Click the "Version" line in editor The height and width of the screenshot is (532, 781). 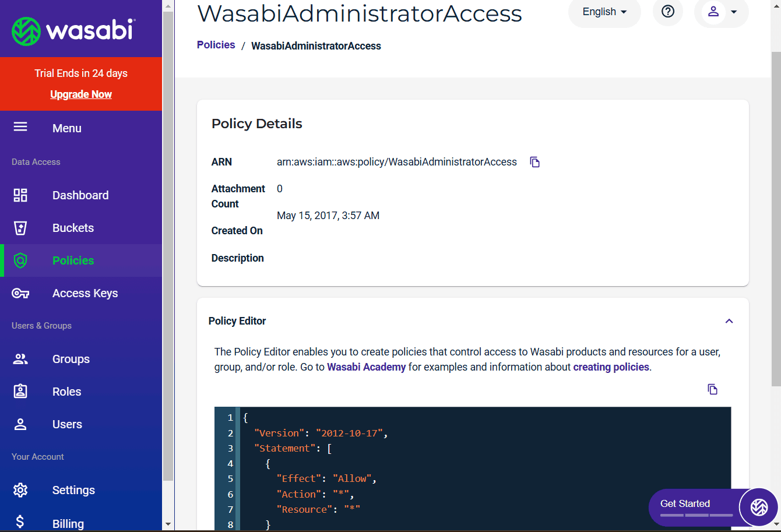click(x=321, y=433)
